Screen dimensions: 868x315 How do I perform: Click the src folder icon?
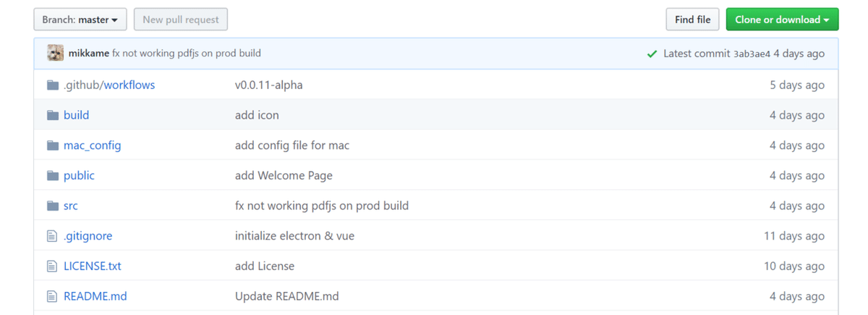52,206
